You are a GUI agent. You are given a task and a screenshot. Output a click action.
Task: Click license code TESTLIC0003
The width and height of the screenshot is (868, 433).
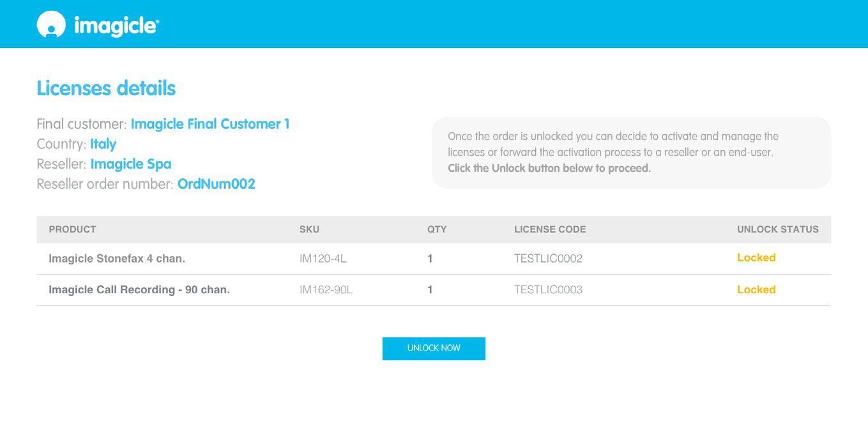coord(548,290)
